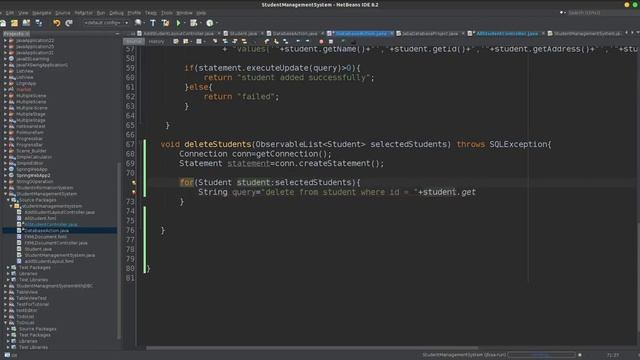Switch to the StudentManagementSystem.java tab
This screenshot has width=640, height=360.
pyautogui.click(x=586, y=33)
